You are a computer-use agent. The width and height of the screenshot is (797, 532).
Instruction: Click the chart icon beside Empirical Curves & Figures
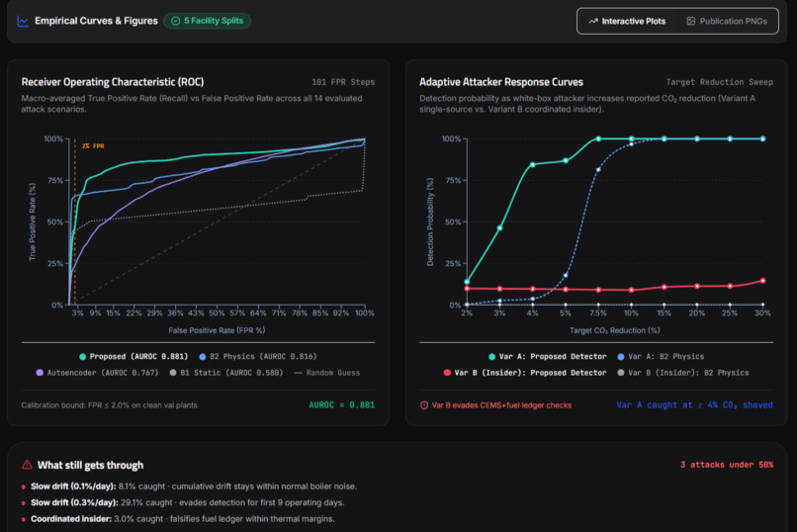click(x=23, y=21)
